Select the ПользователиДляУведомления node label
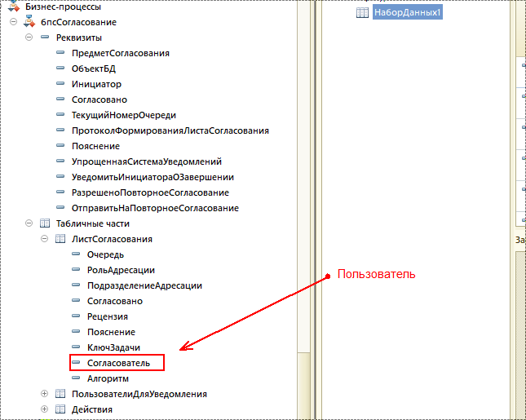Image resolution: width=526 pixels, height=420 pixels. click(139, 394)
